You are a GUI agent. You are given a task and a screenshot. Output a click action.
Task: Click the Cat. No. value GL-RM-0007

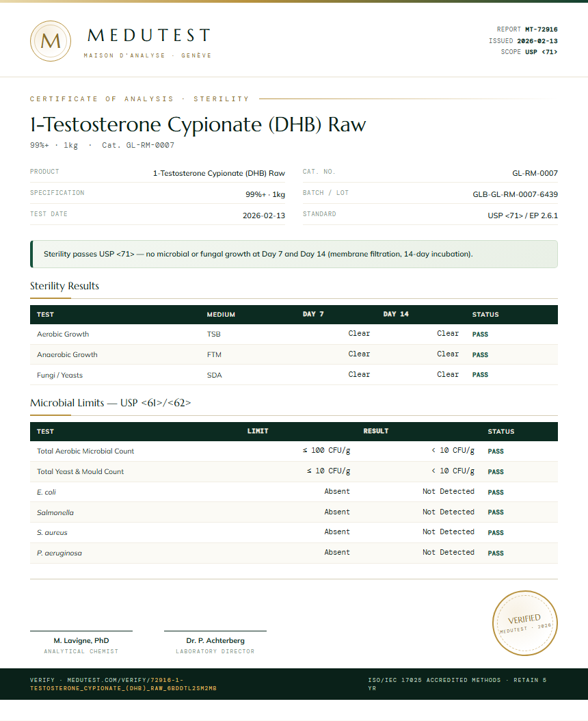tap(535, 173)
